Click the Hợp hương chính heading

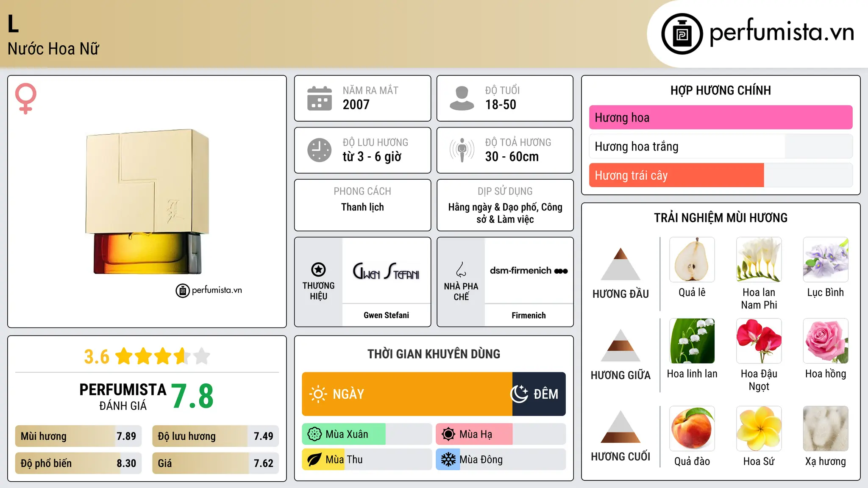tap(721, 90)
